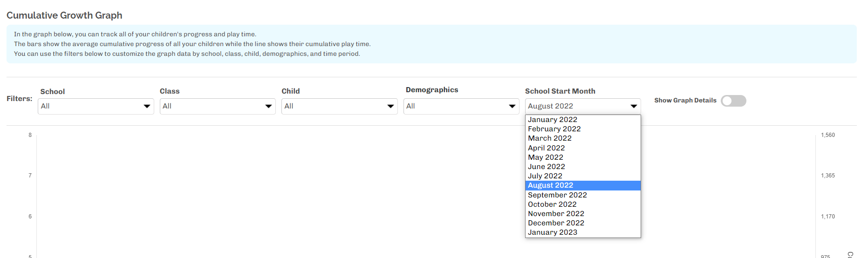Select April 2022 in dropdown list
This screenshot has height=258, width=868.
click(x=547, y=148)
